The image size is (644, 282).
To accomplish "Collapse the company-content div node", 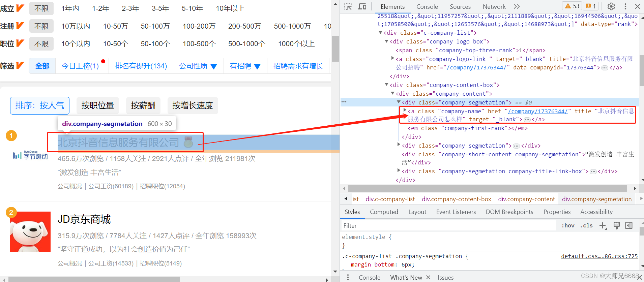I will tap(392, 93).
